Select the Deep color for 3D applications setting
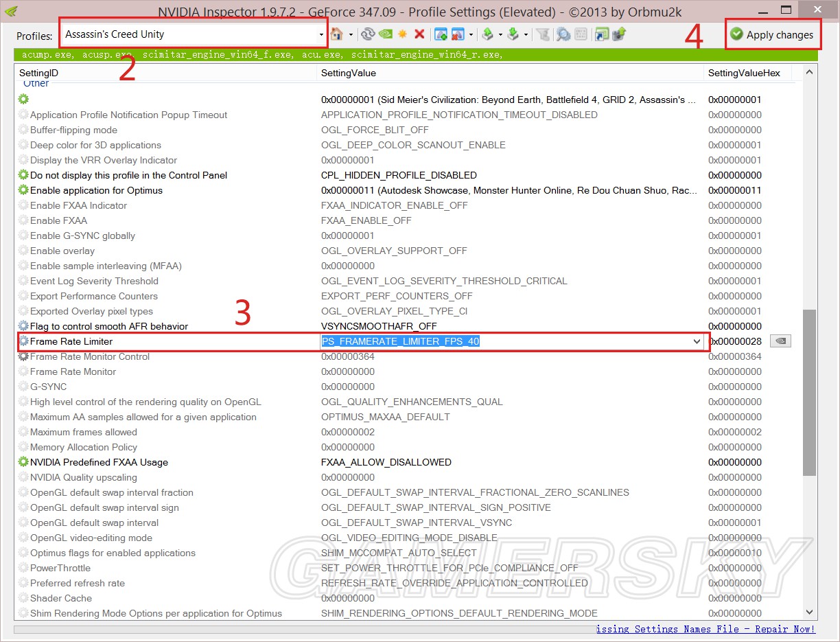This screenshot has height=642, width=840. click(95, 145)
